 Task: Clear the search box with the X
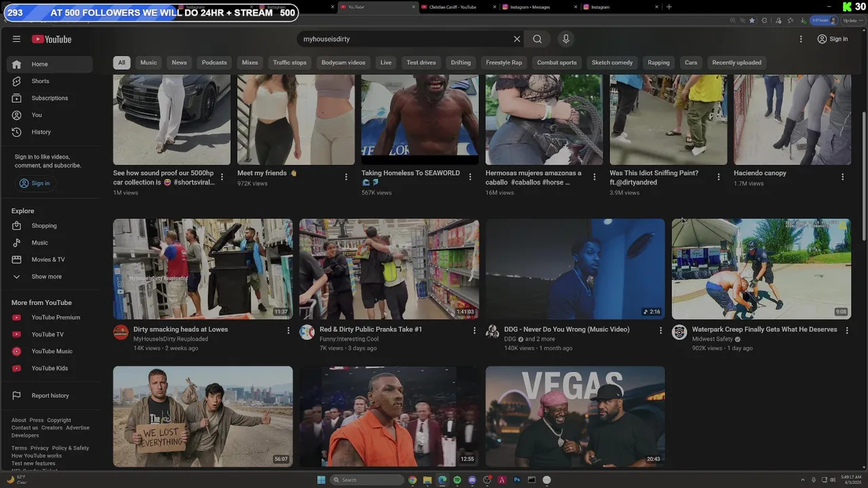click(517, 39)
